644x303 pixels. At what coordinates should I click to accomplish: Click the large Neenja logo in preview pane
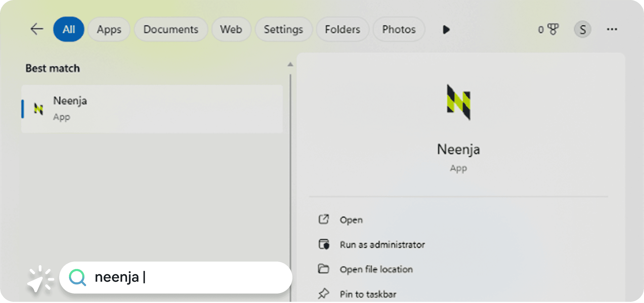[458, 102]
